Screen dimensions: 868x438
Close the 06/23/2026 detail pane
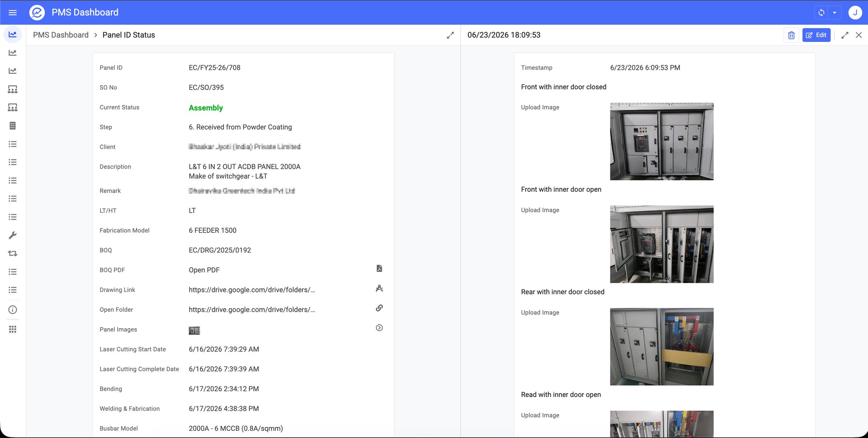(x=859, y=35)
